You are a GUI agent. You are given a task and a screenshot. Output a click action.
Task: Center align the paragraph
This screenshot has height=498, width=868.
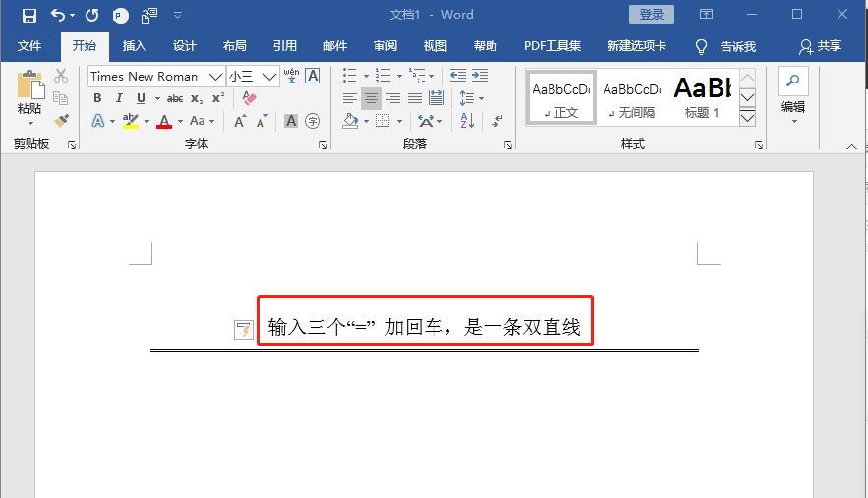372,98
